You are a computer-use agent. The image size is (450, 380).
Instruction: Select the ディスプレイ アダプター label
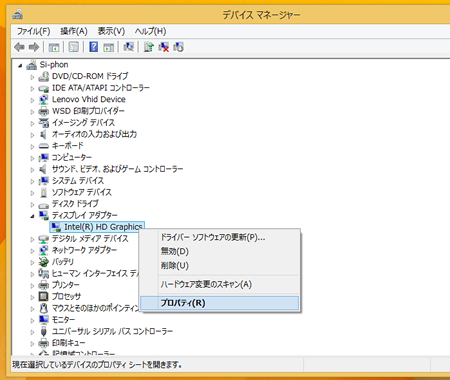pos(85,215)
